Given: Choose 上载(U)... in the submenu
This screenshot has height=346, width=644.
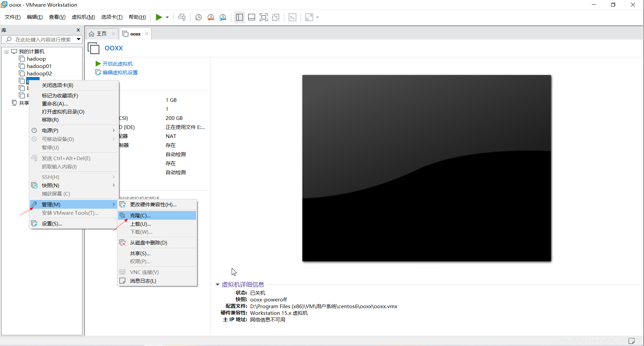Looking at the screenshot, I should click(157, 224).
